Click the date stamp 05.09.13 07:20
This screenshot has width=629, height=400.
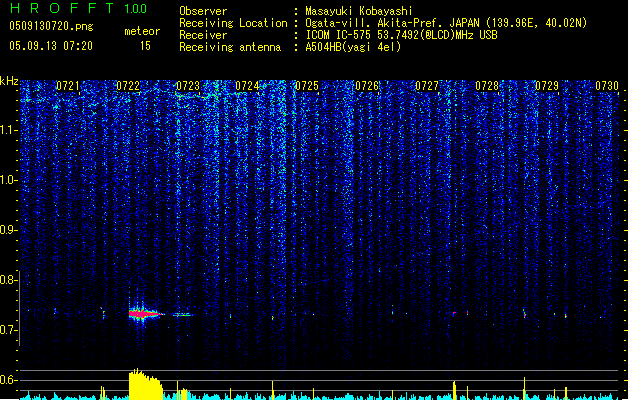(x=51, y=46)
